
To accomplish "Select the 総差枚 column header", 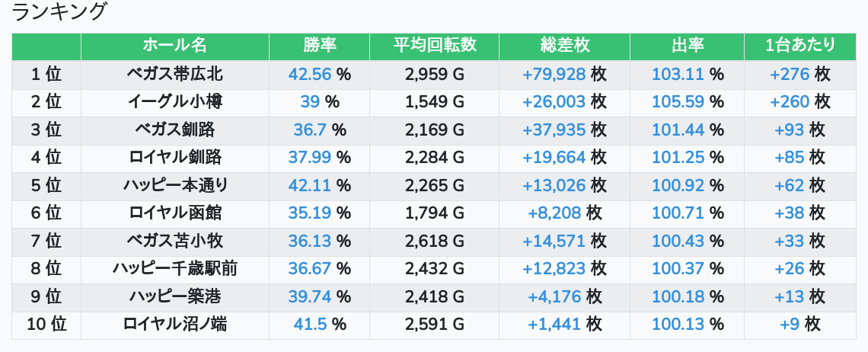I will 564,46.
